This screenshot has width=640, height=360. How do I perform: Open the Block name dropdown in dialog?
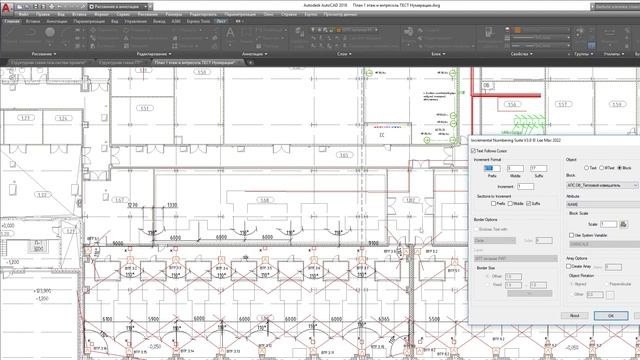click(x=602, y=185)
